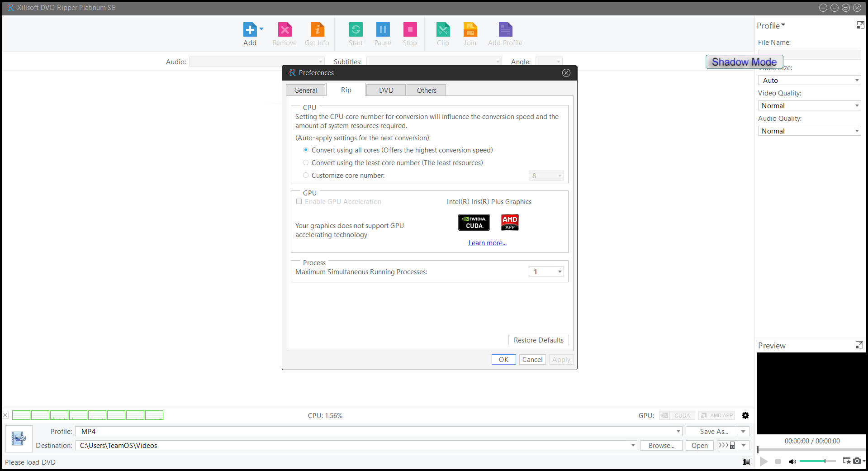
Task: Click the File Name input field
Action: pos(809,55)
